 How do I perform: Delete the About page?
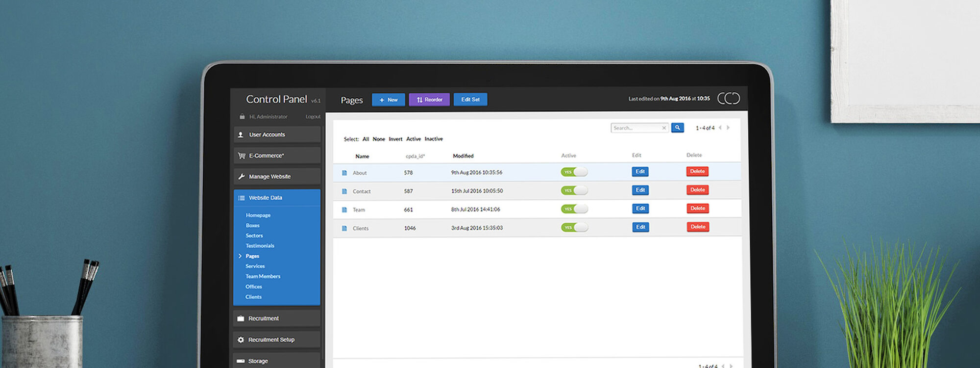tap(698, 171)
